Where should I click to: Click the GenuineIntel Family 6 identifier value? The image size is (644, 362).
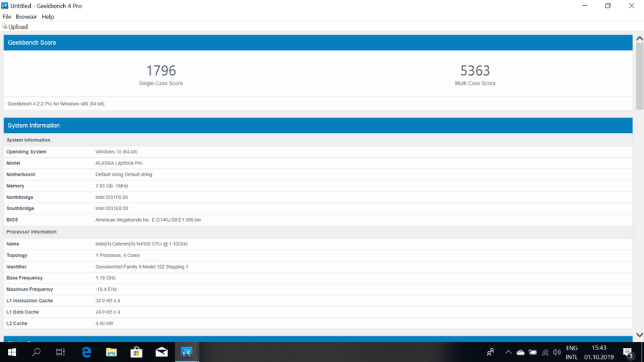(x=142, y=267)
